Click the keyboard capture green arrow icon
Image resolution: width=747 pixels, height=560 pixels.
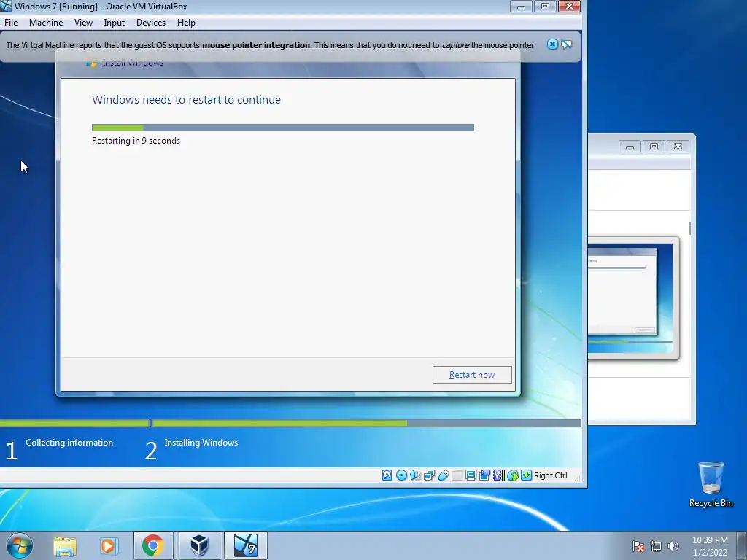click(526, 475)
